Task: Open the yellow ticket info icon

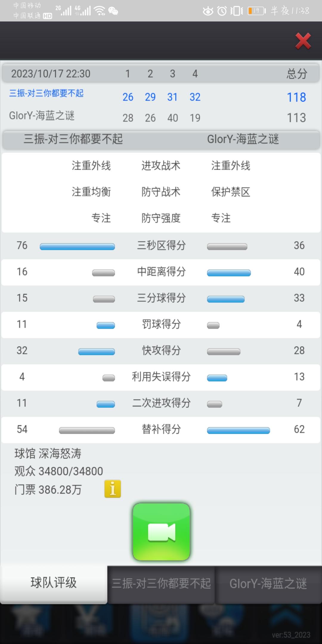Action: point(113,489)
